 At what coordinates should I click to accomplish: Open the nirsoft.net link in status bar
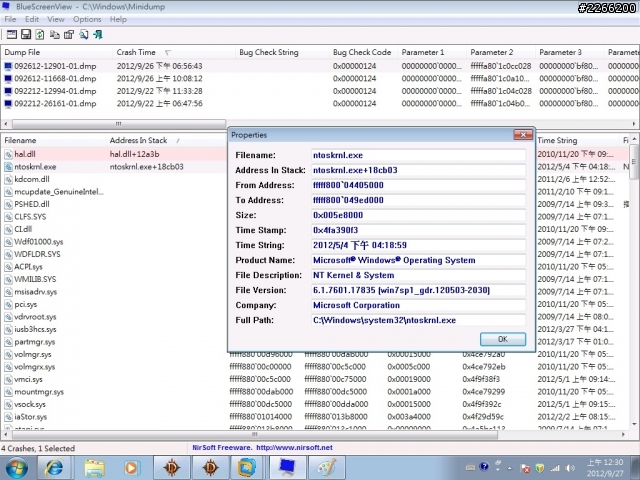(x=294, y=447)
